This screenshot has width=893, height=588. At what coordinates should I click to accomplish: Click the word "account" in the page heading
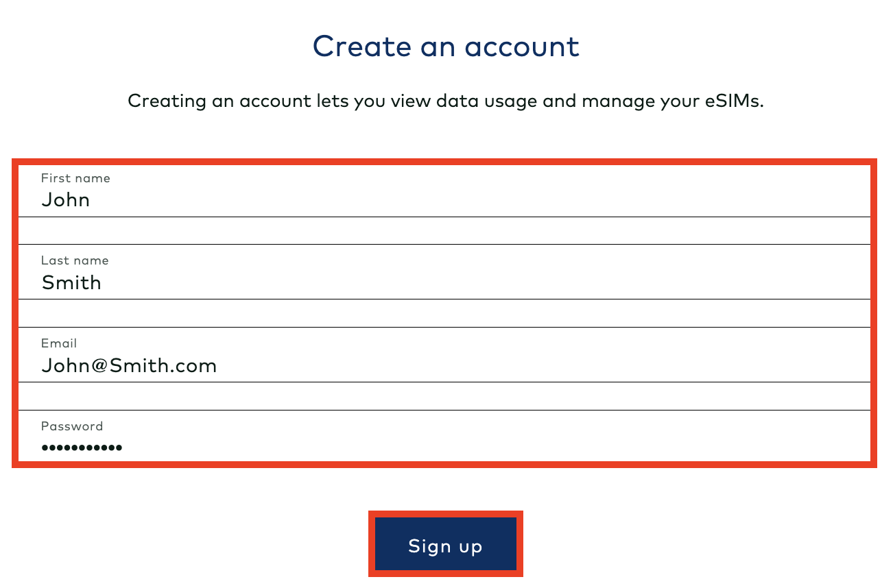[522, 47]
